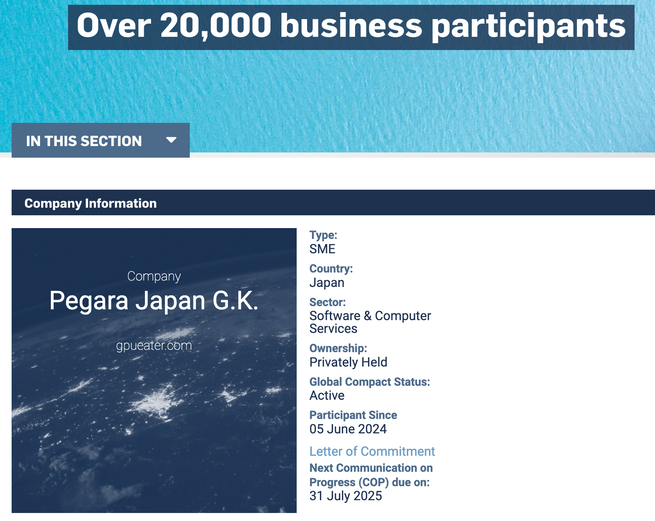Image resolution: width=655 pixels, height=521 pixels.
Task: Click the dropdown arrow beside IN THIS SECTION
Action: [171, 140]
